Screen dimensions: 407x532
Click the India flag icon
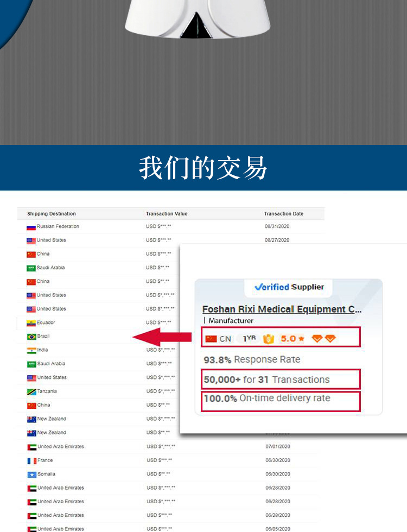pyautogui.click(x=31, y=351)
